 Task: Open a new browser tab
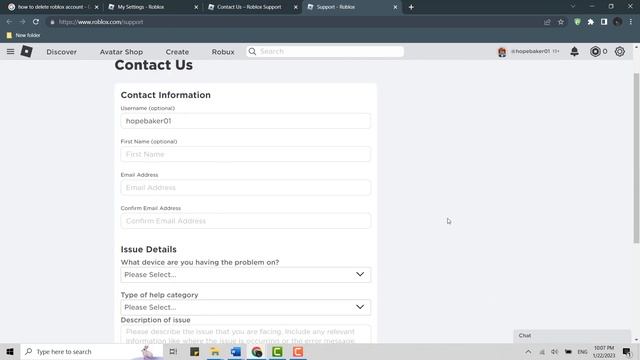(411, 7)
